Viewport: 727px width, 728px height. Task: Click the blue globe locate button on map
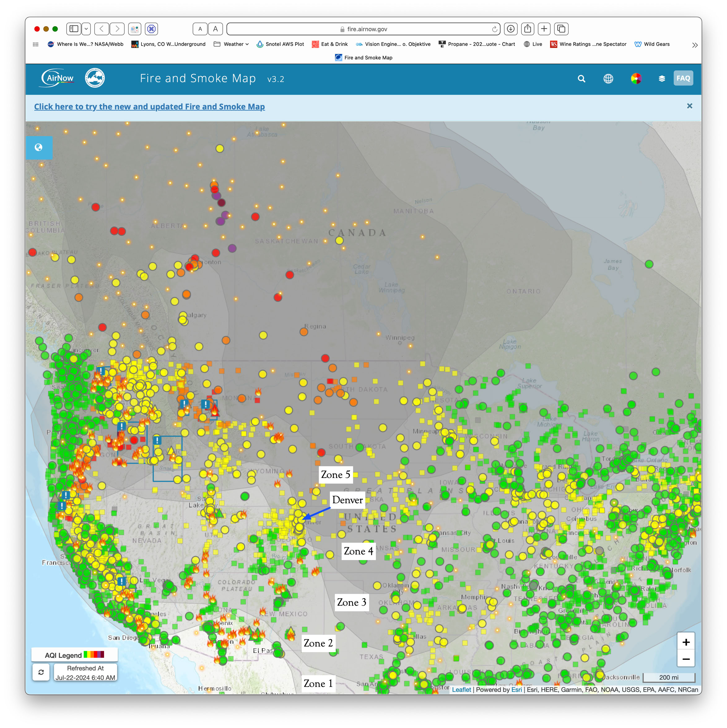(39, 147)
